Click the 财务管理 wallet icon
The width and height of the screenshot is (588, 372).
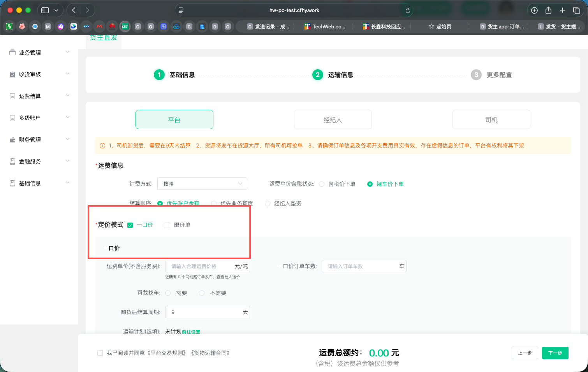(x=12, y=140)
